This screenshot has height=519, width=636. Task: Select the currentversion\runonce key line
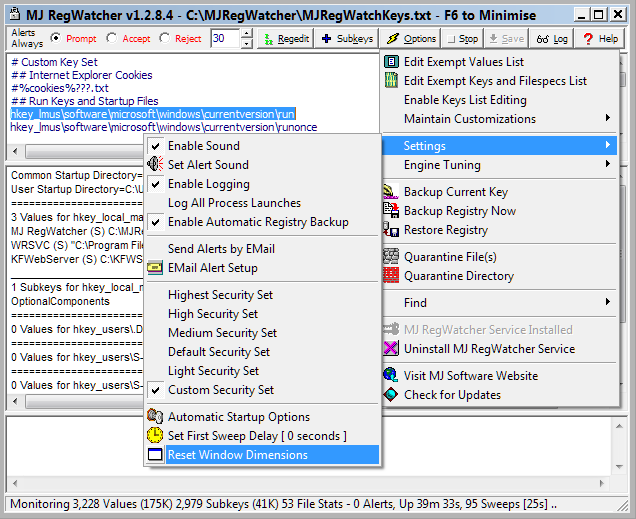[163, 127]
